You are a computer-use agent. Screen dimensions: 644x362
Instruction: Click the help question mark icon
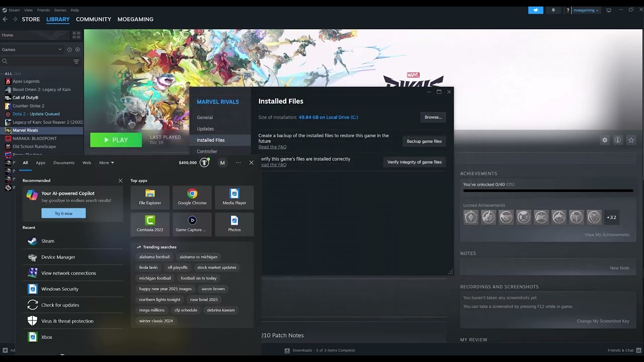pyautogui.click(x=568, y=10)
